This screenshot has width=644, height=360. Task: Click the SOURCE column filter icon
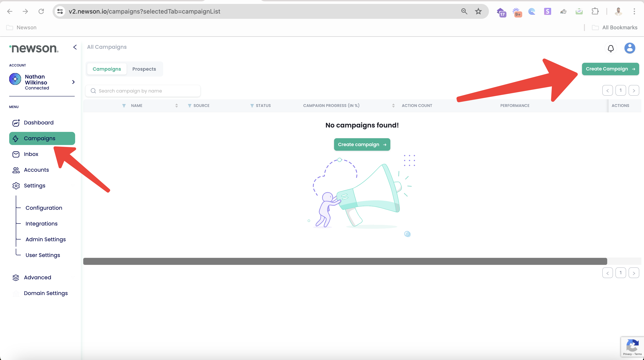[189, 106]
